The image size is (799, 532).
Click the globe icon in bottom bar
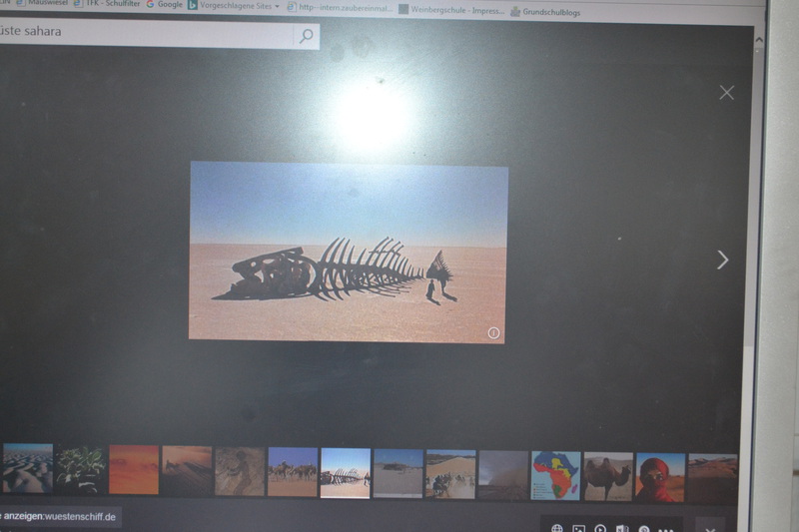coord(556,528)
